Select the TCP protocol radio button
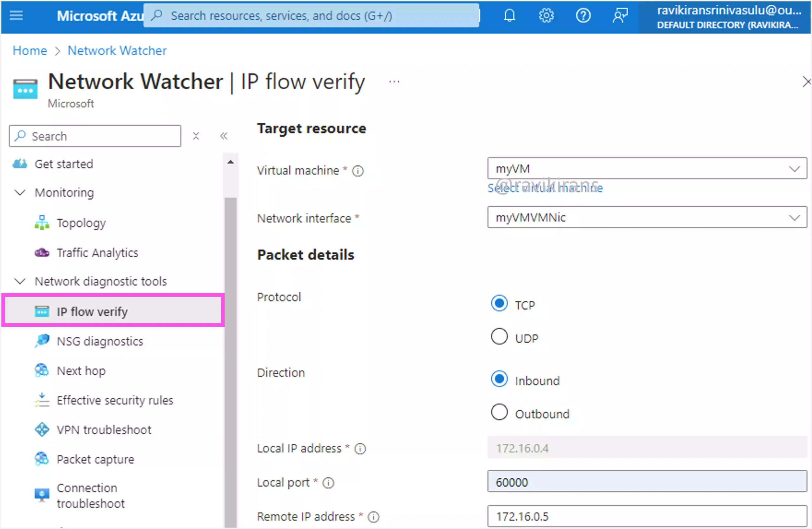812x529 pixels. (x=499, y=303)
